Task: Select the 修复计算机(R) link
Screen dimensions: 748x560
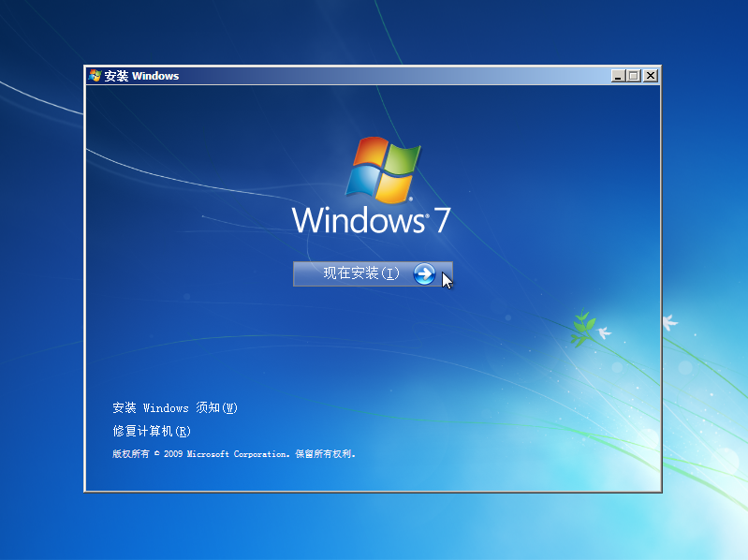Action: pyautogui.click(x=152, y=431)
